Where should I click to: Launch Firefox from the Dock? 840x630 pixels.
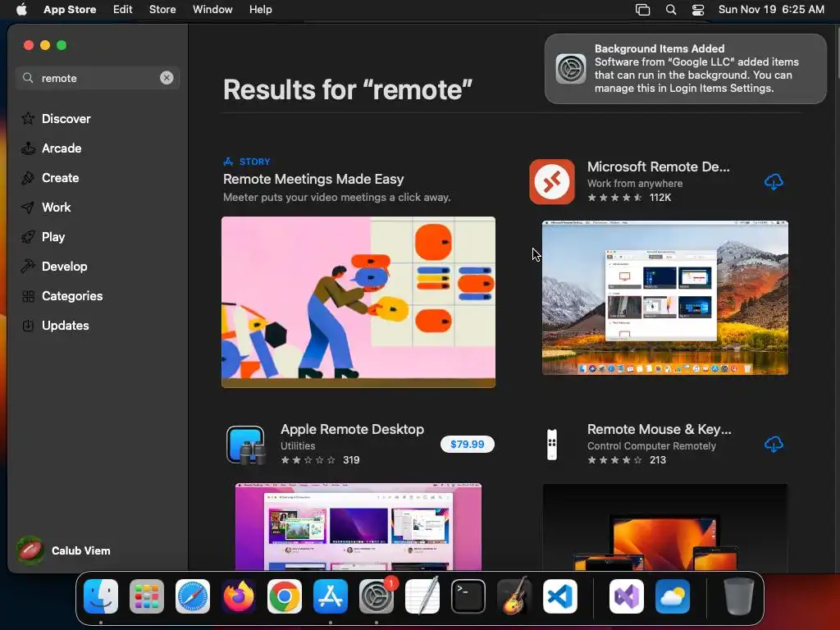239,596
